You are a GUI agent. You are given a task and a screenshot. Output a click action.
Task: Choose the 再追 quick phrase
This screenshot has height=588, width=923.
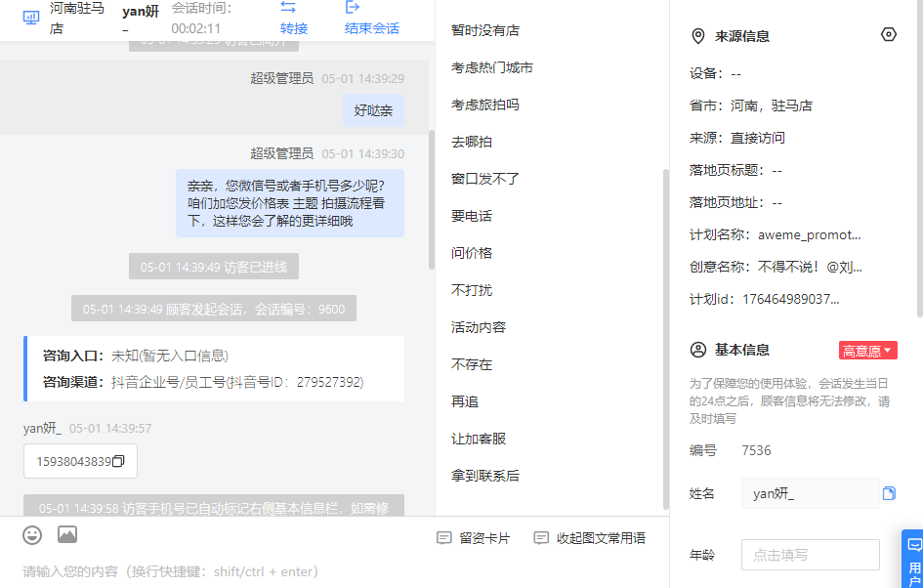(465, 401)
